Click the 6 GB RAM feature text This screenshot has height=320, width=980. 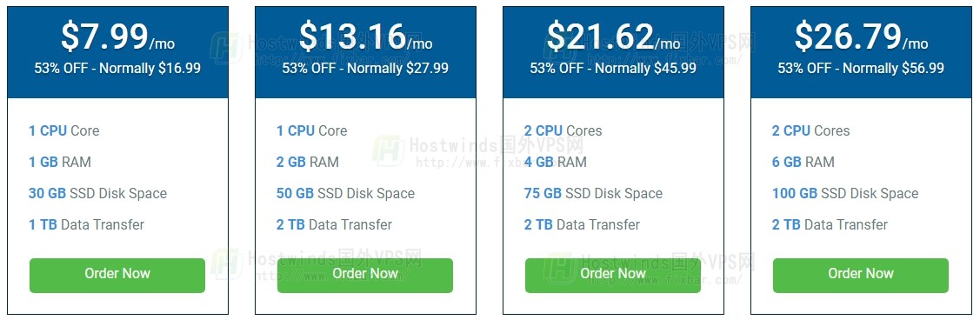click(x=803, y=162)
